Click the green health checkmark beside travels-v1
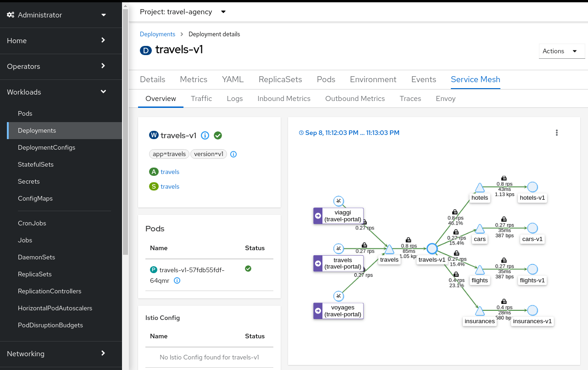This screenshot has width=588, height=370. point(218,135)
